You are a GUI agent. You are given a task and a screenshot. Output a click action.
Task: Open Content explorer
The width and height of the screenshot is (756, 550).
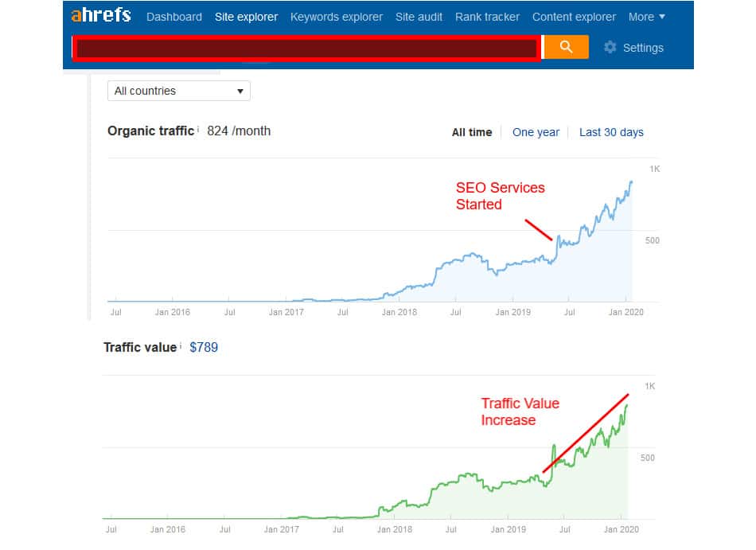[574, 17]
